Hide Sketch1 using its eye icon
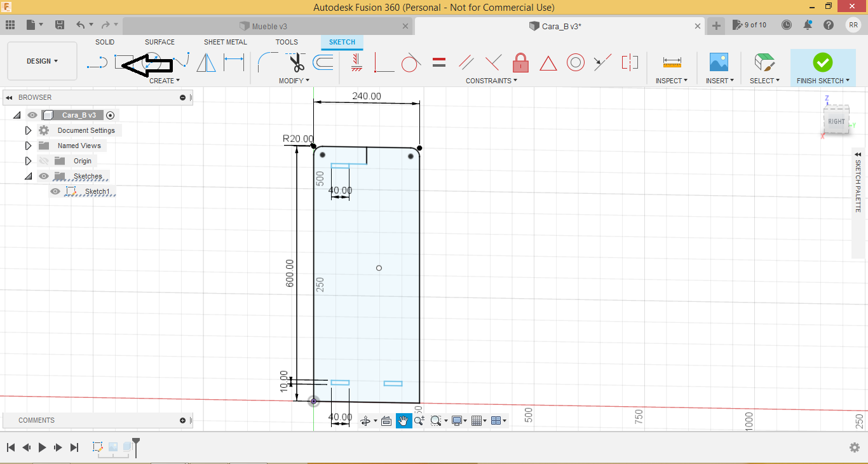This screenshot has width=868, height=464. [x=55, y=191]
